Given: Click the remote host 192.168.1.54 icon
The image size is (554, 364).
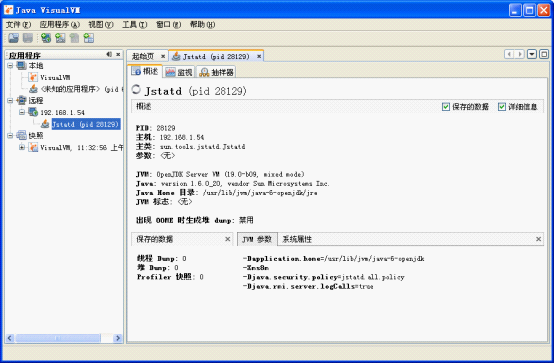Looking at the screenshot, I should point(33,112).
